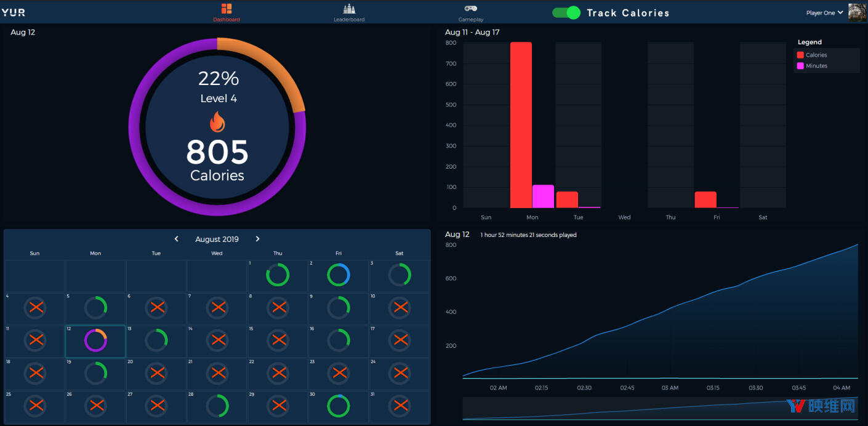Toggle Track Calories switch off
The image size is (868, 426).
[x=566, y=13]
